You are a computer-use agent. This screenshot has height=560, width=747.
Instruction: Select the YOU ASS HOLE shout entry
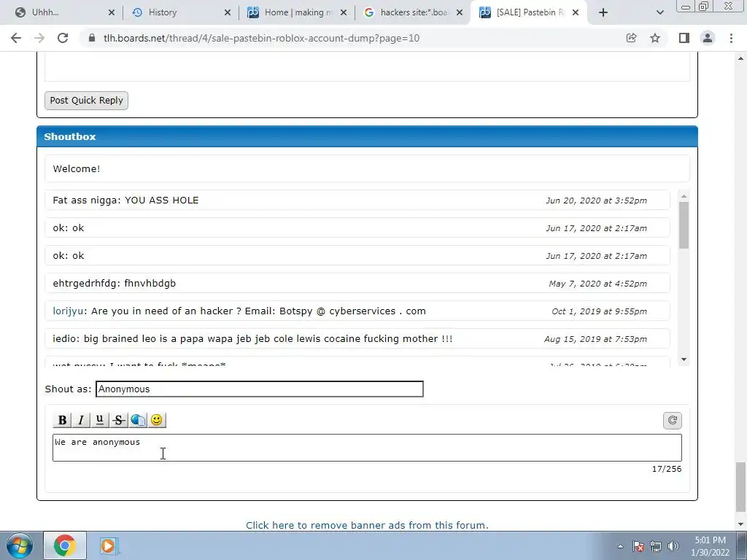click(357, 201)
